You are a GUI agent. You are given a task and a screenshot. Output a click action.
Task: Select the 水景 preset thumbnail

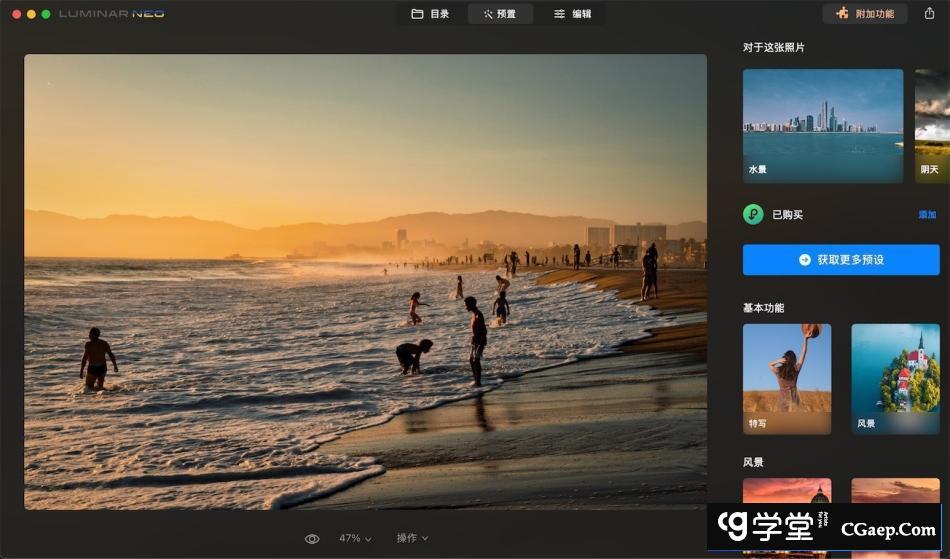point(822,125)
